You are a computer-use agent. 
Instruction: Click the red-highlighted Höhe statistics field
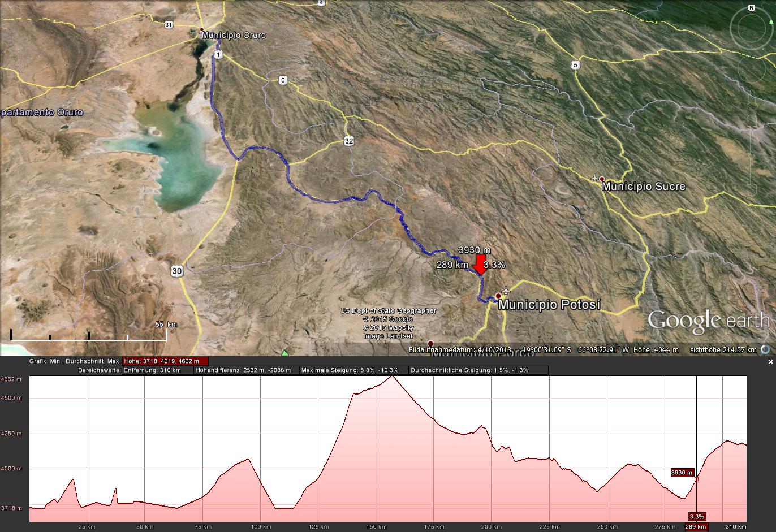point(165,361)
